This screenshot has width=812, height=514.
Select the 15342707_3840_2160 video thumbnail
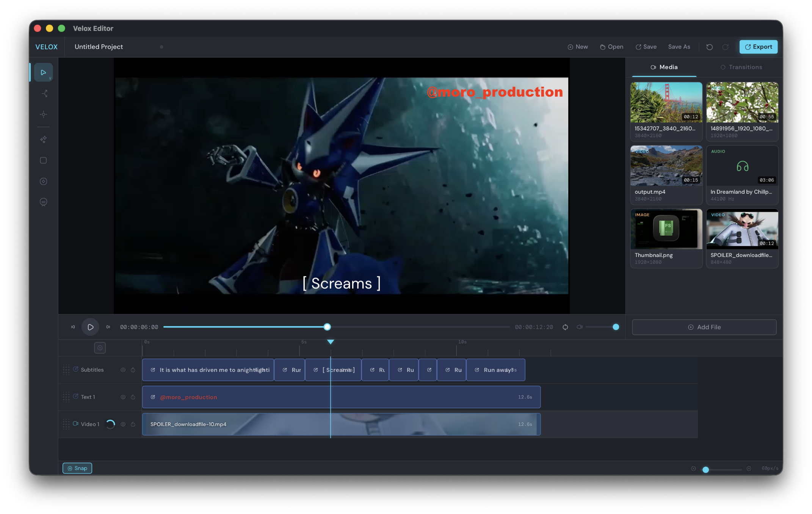point(666,102)
